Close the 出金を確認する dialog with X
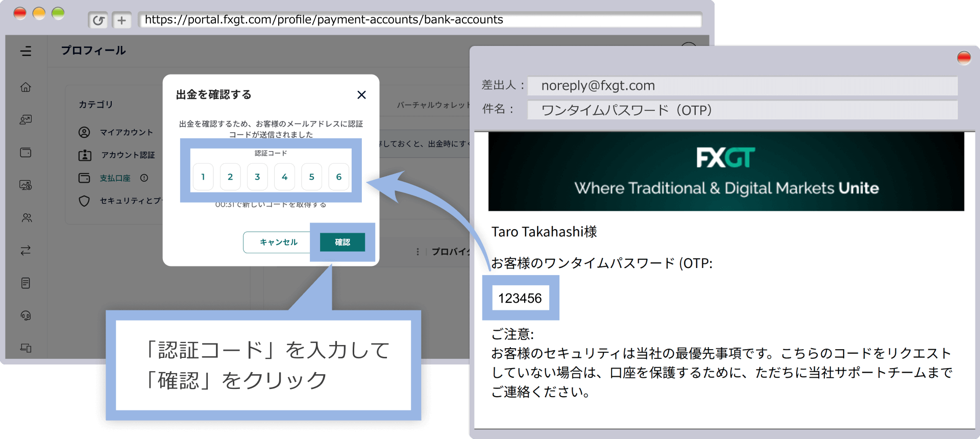 tap(361, 95)
